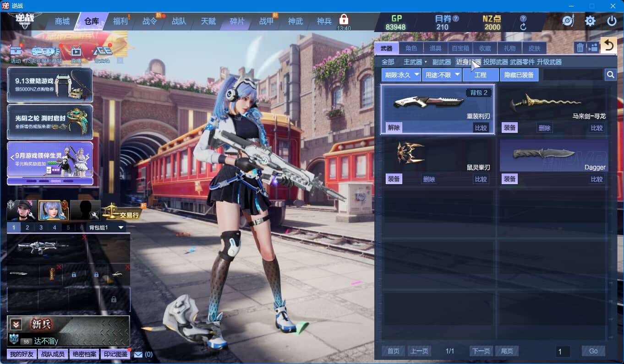This screenshot has height=364, width=624.
Task: Open the 用途:不限 usage dropdown
Action: [442, 75]
